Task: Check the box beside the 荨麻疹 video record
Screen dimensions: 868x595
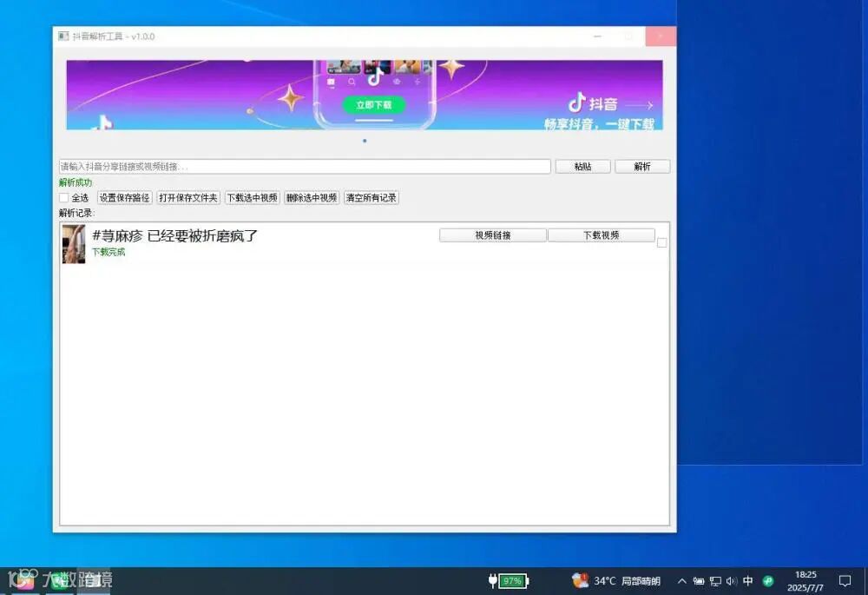Action: coord(661,242)
